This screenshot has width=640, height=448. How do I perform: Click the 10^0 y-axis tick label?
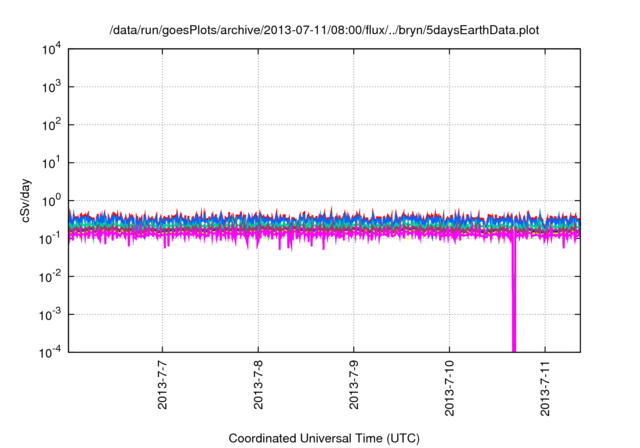(x=51, y=201)
